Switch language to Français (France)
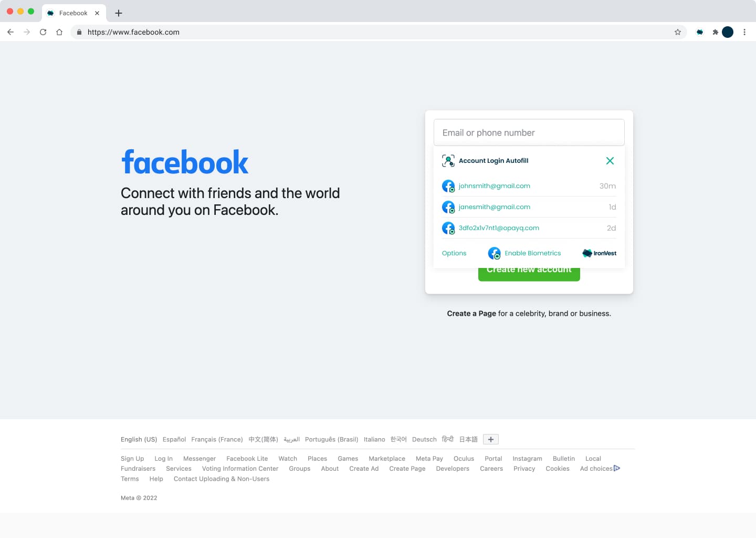 tap(217, 439)
